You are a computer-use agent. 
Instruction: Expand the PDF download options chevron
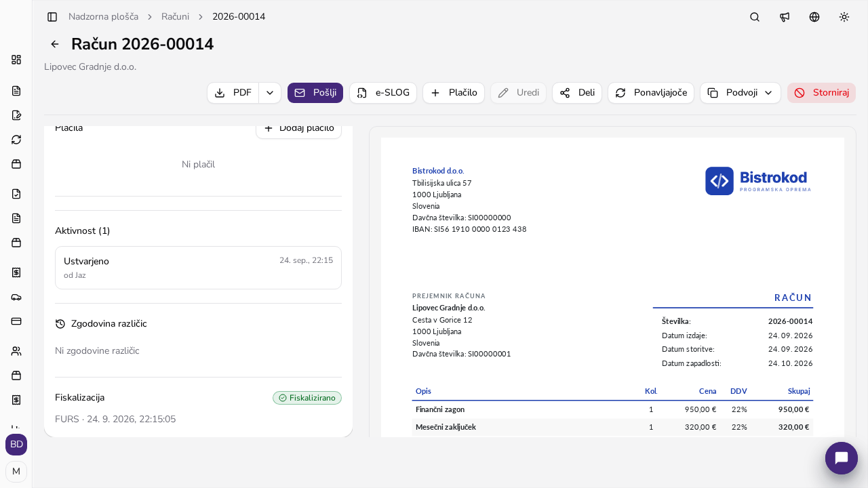click(x=270, y=93)
